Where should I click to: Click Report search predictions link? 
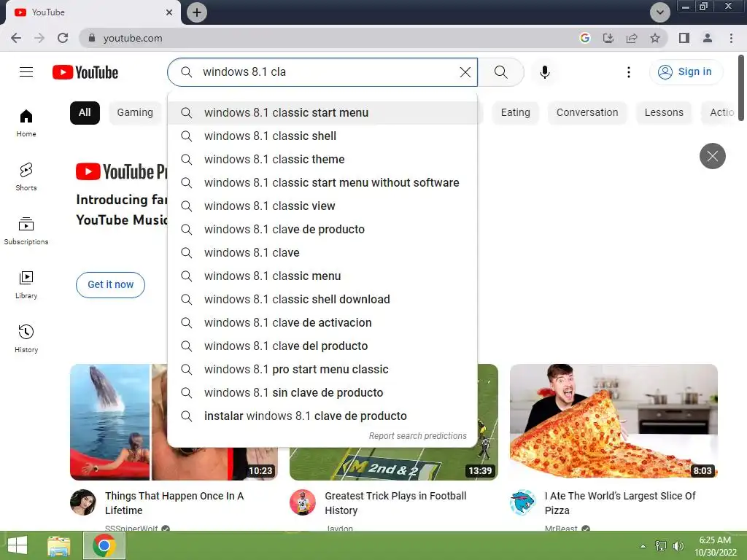(x=418, y=436)
